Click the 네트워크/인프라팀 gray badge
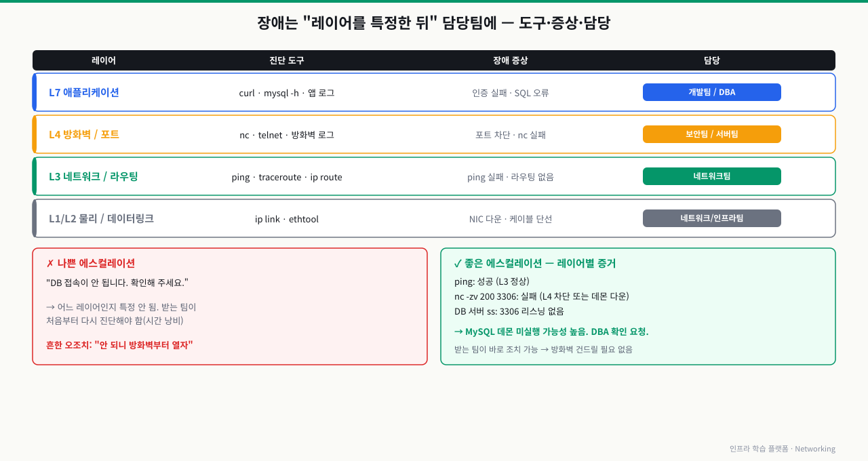Screen dimensions: 868x461 (x=711, y=218)
